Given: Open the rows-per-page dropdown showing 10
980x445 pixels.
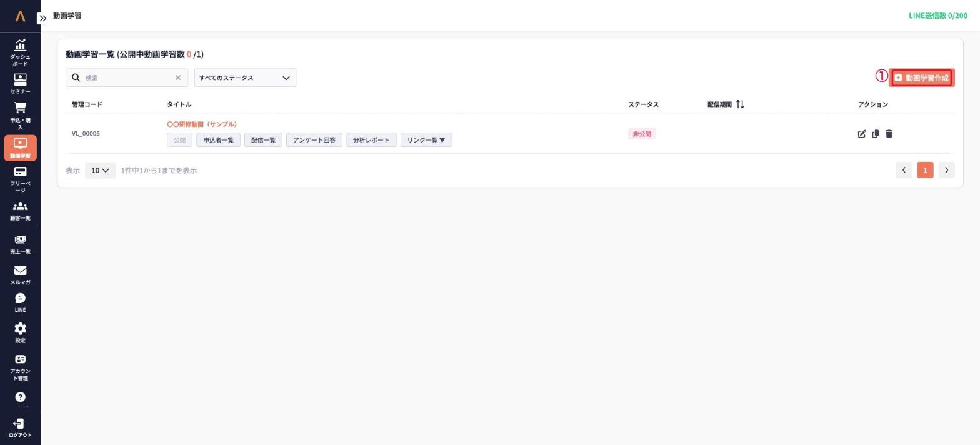Looking at the screenshot, I should 100,170.
